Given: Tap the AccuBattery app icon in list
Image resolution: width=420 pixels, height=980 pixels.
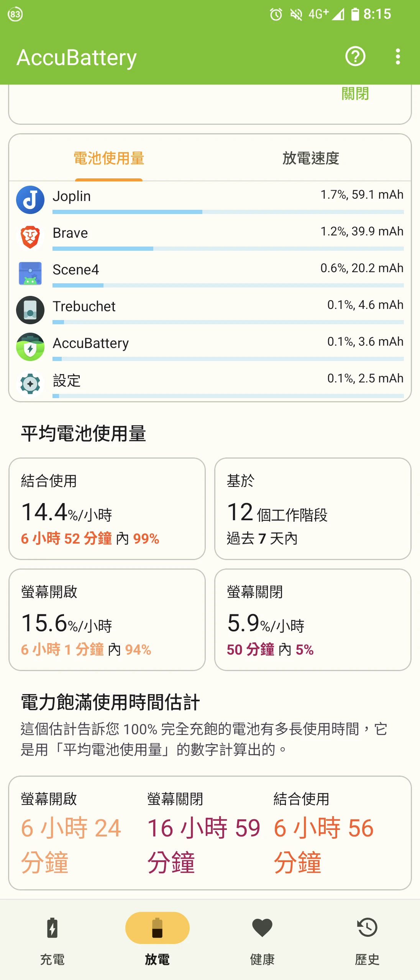Looking at the screenshot, I should click(x=30, y=347).
